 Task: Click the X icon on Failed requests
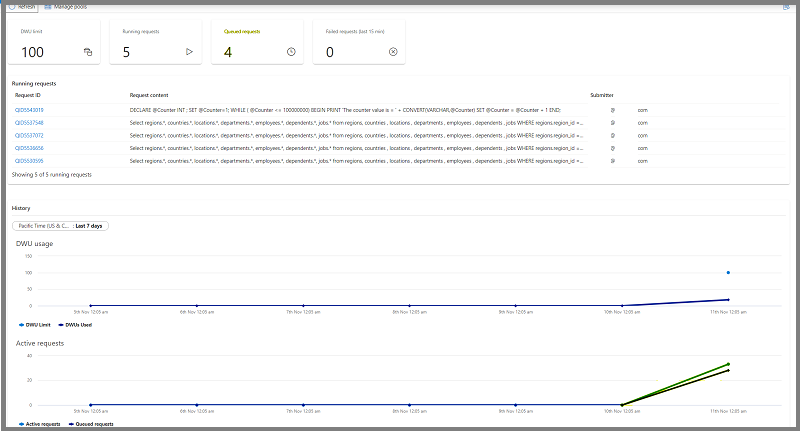pyautogui.click(x=392, y=51)
